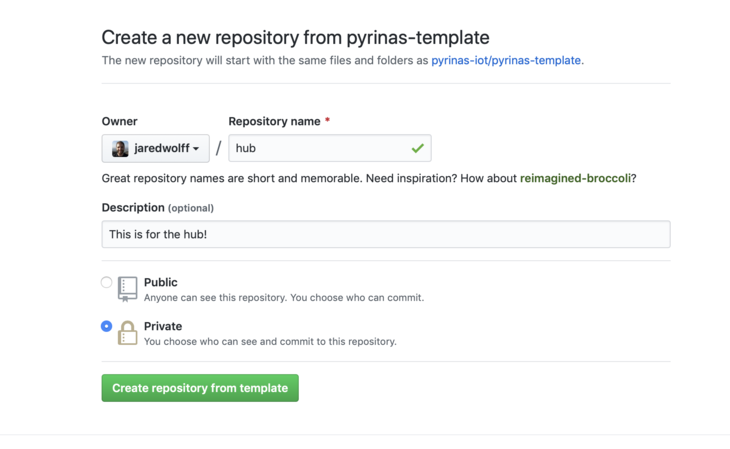Screen dimensions: 730x449
Task: Click the jaredwolff avatar image
Action: point(120,148)
